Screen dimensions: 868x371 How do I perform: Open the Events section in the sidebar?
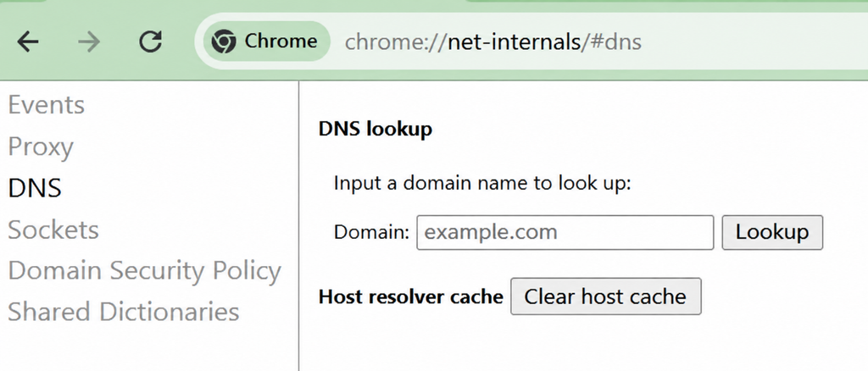pos(47,105)
